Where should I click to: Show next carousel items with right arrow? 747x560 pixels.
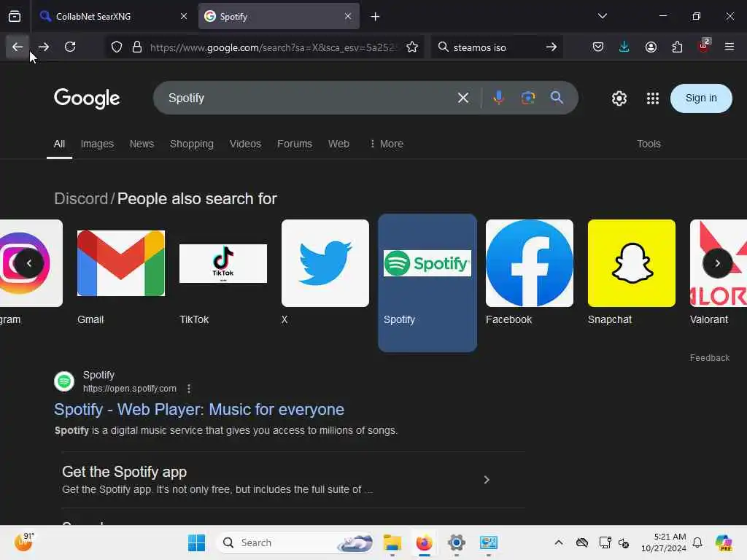tap(717, 263)
